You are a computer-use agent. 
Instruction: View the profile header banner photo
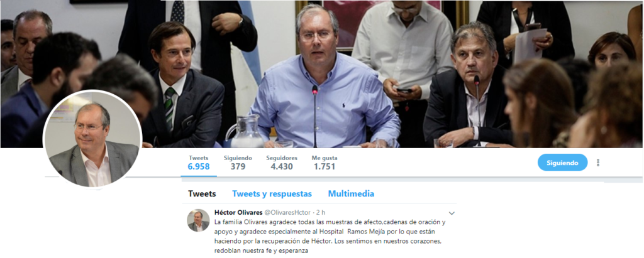pyautogui.click(x=322, y=74)
